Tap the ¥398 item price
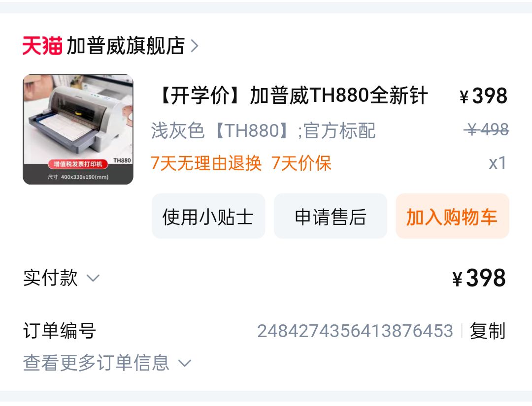 tap(484, 95)
